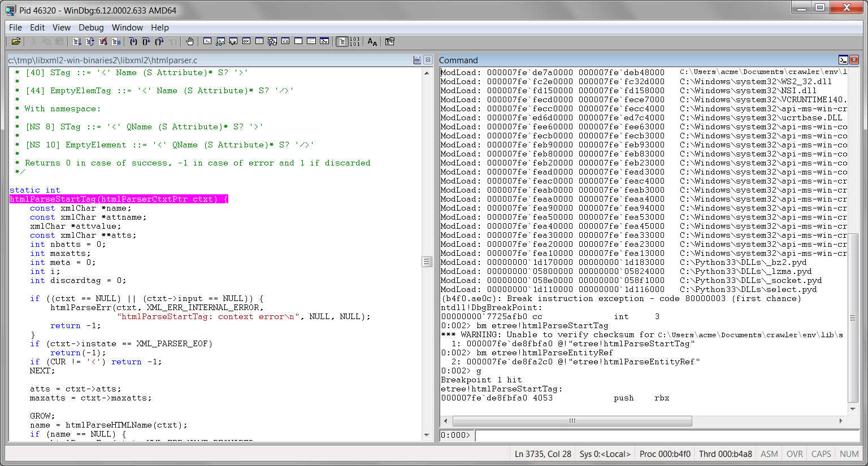Screen dimensions: 868x466
Task: Click the Break toolbar icon
Action: click(116, 41)
